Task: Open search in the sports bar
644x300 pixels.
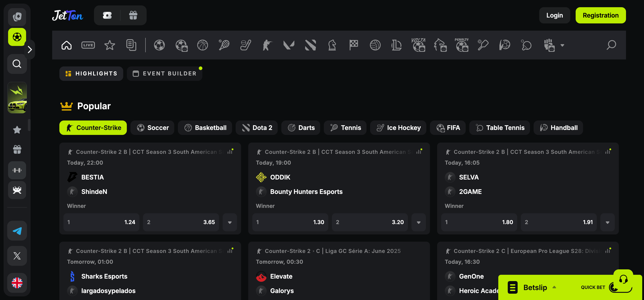Action: point(611,45)
